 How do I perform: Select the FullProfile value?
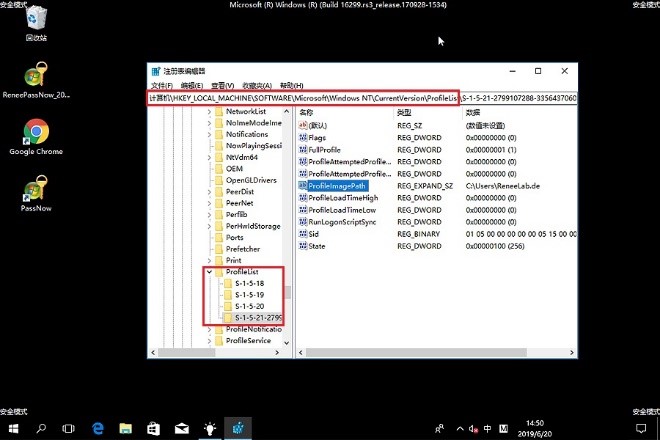[x=324, y=150]
